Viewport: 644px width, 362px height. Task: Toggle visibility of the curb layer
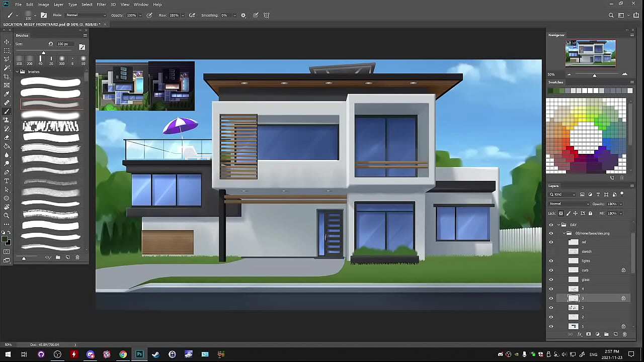(x=551, y=270)
